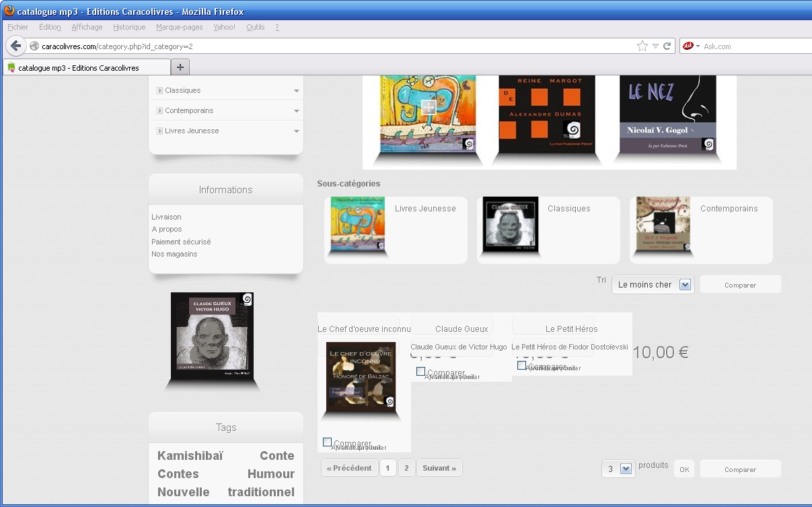Screen dimensions: 812x507
Task: Open the Yahoo! menu
Action: (224, 27)
